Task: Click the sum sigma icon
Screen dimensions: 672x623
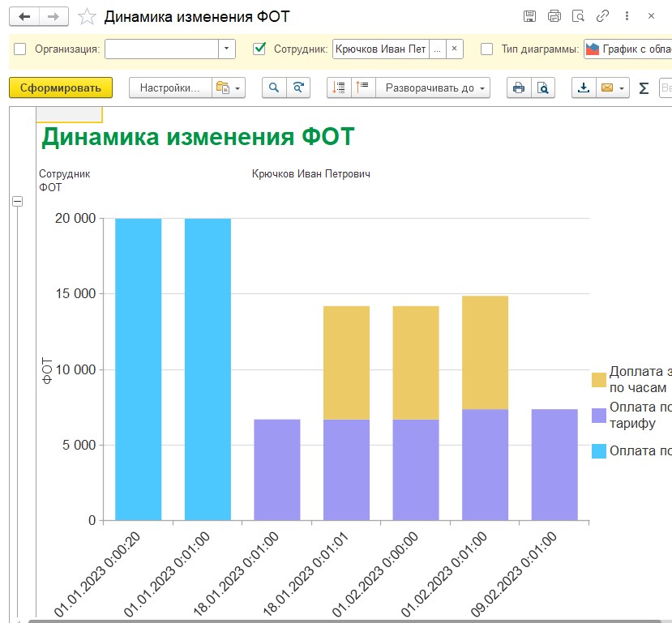Action: coord(644,88)
